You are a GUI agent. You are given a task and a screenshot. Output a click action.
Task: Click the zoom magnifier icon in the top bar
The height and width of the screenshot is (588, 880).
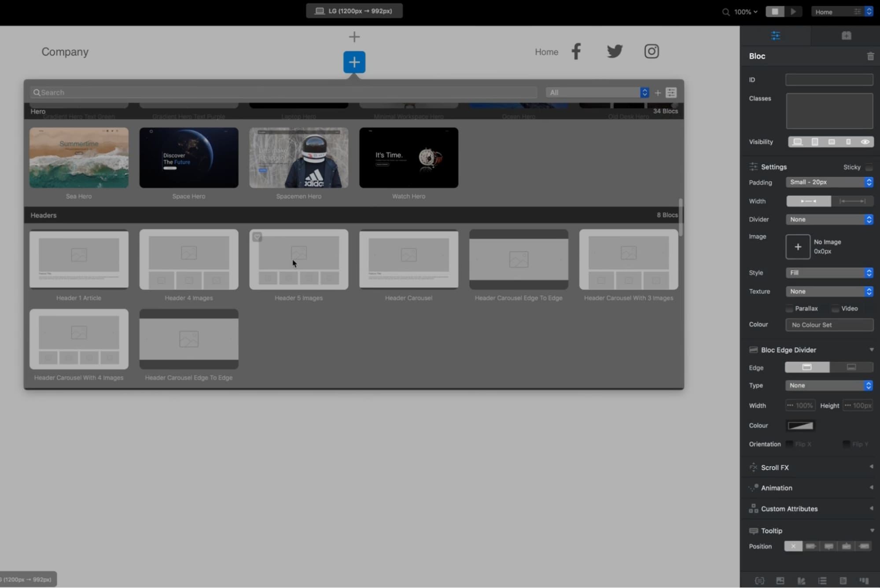coord(725,12)
